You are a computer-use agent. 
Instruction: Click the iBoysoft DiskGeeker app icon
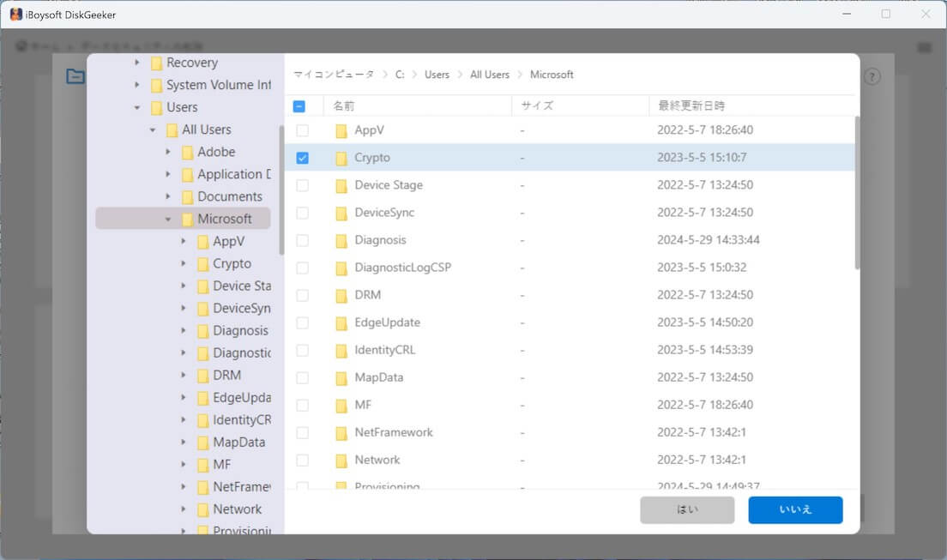15,15
